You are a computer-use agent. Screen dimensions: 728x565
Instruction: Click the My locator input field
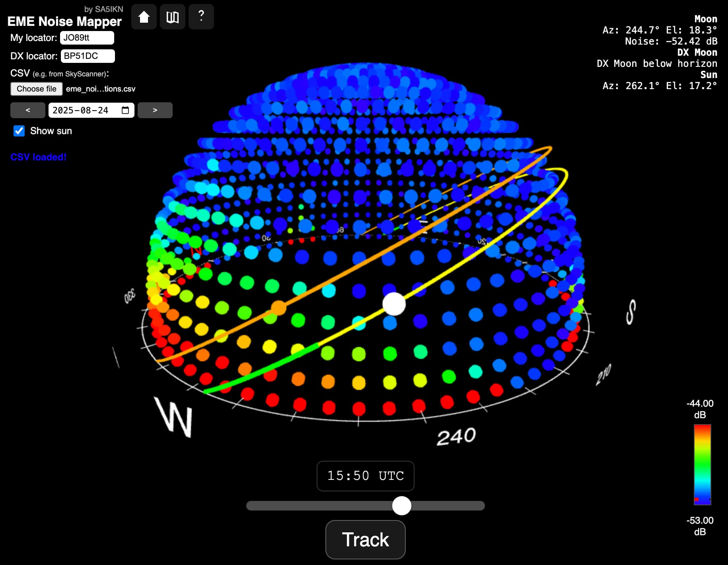tap(87, 38)
